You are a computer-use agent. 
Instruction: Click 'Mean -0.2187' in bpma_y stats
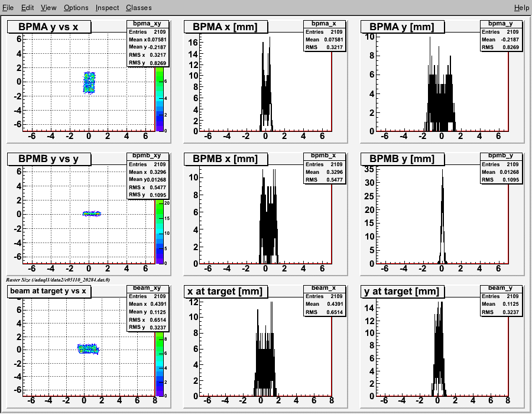[x=501, y=40]
